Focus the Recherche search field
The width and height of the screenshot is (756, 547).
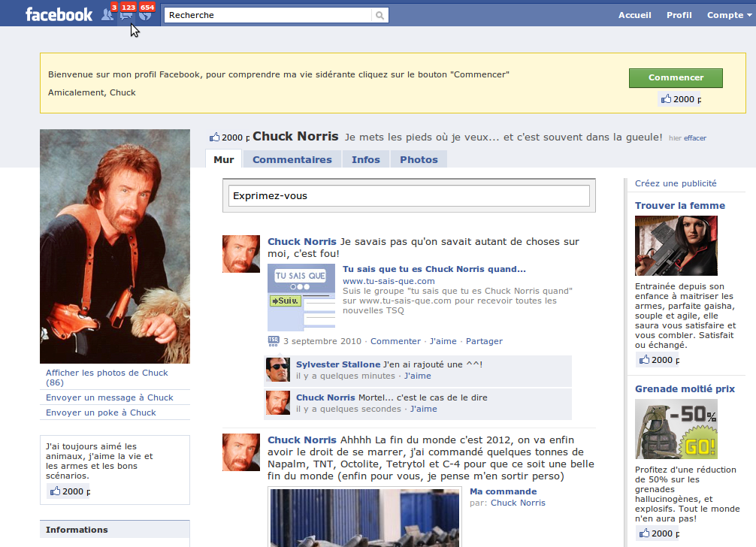click(x=268, y=15)
